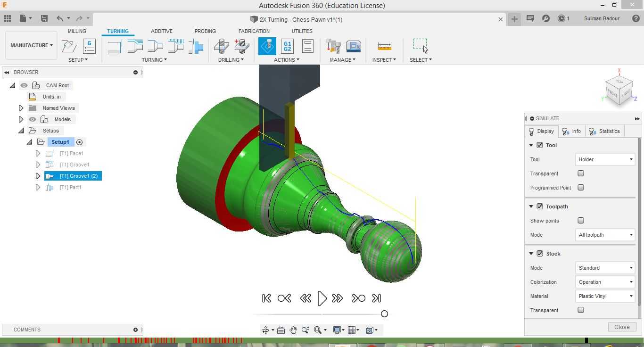Open the New Setup tool

point(69,46)
